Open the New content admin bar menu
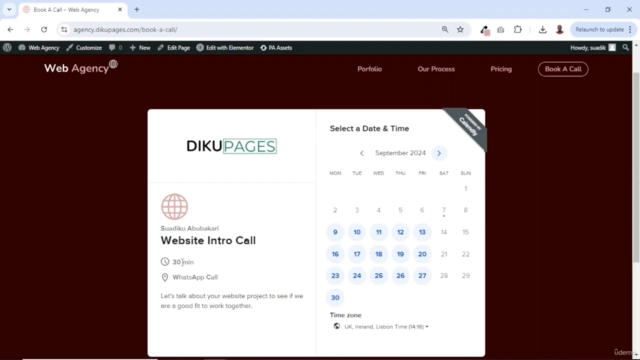Image resolution: width=640 pixels, height=360 pixels. coord(140,48)
